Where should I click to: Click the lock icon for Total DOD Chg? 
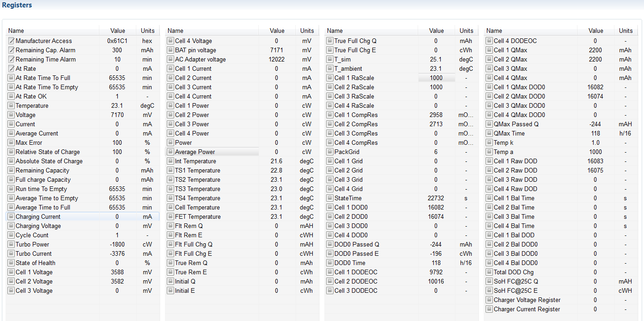click(x=489, y=272)
